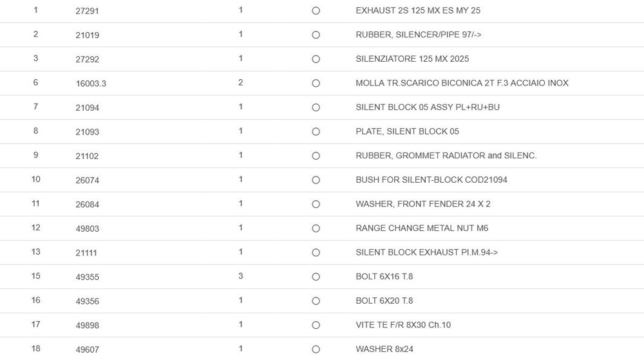Select RANGE CHANGE METAL NUT M6 radio button
The width and height of the screenshot is (644, 361).
tap(316, 228)
